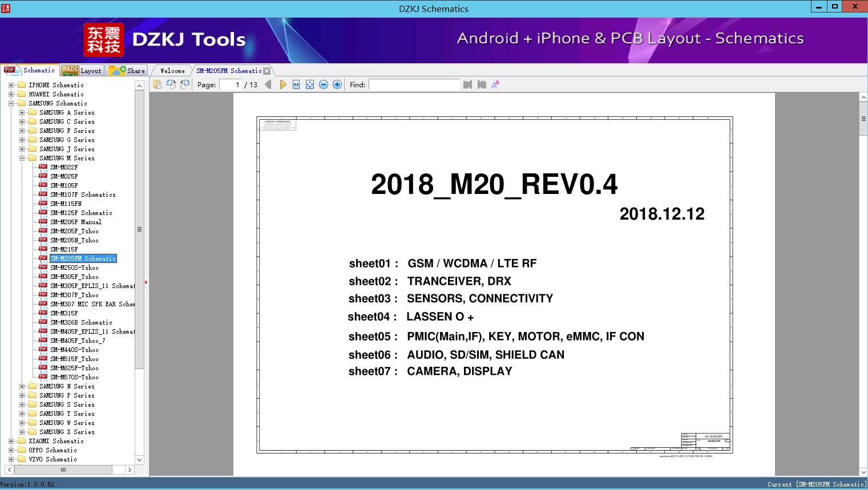This screenshot has height=490, width=868.
Task: Fit the whole page in view
Action: coord(310,84)
